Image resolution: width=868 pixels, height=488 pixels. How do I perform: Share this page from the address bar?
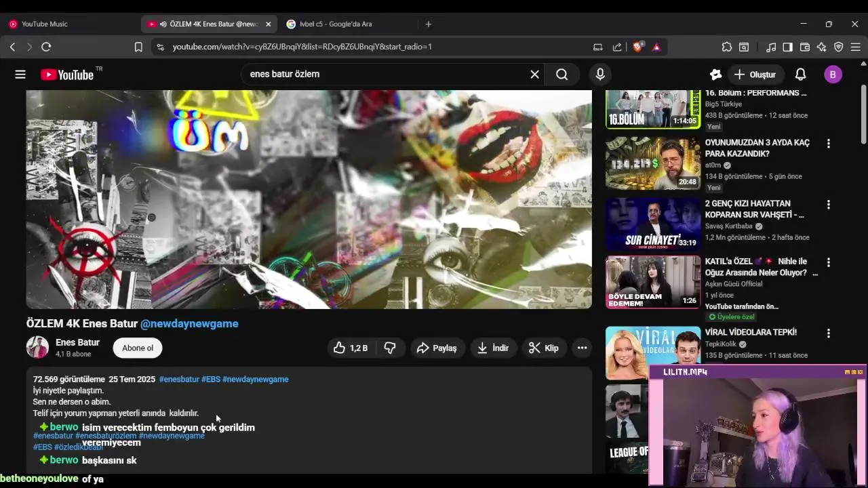coord(617,47)
